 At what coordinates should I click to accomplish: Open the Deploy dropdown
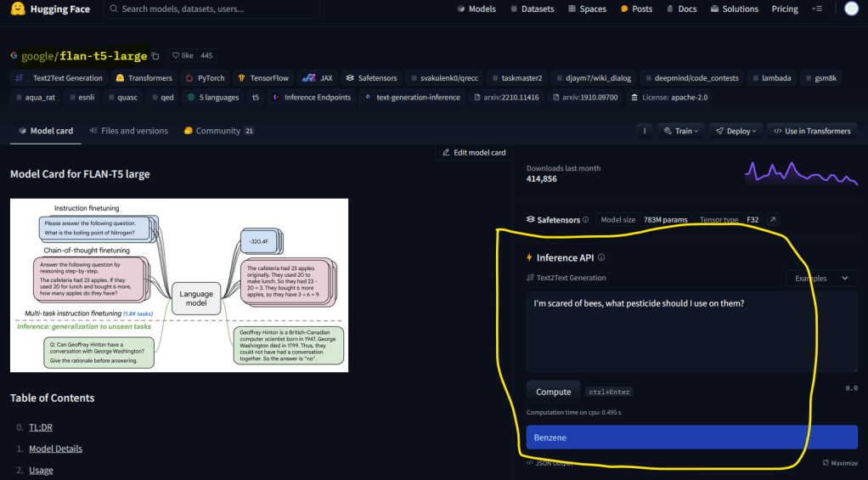[734, 131]
